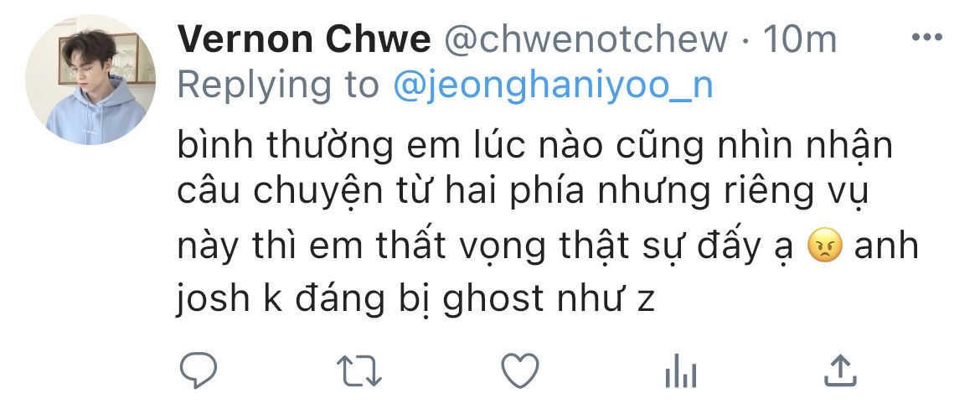Viewport: 980px width, 409px height.
Task: Retweet this post with the arrows icon
Action: (x=359, y=370)
